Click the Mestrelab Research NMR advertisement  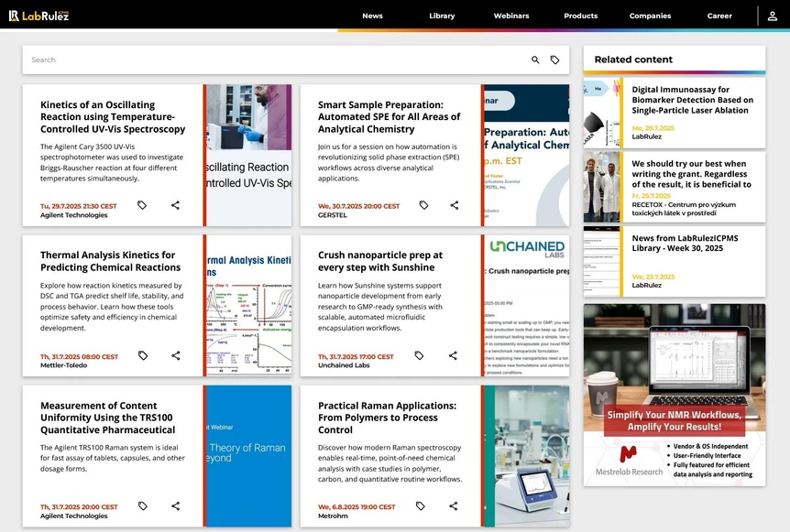[x=675, y=395]
